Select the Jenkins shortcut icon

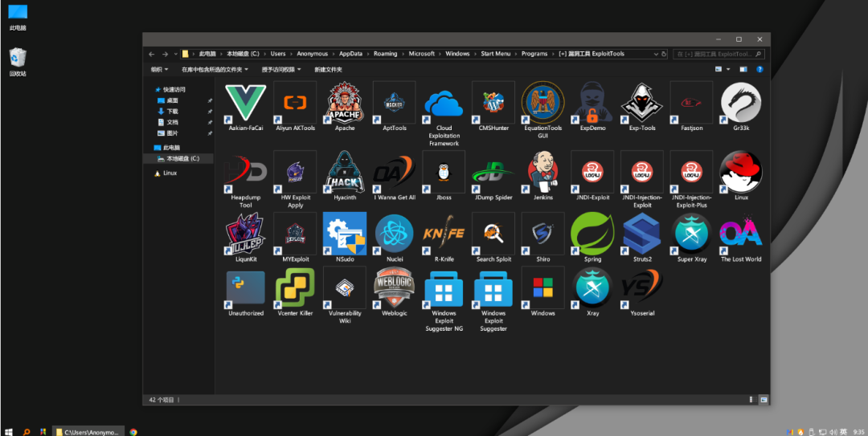point(543,172)
